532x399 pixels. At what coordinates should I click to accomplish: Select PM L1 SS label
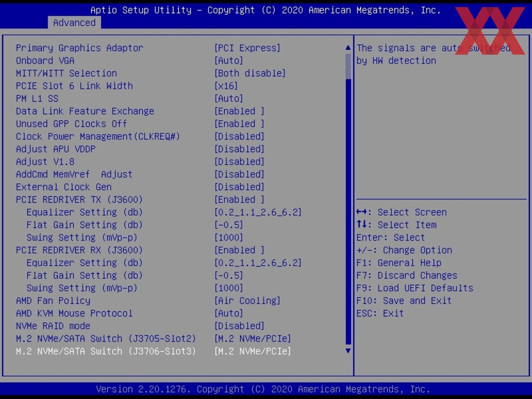[x=37, y=99]
